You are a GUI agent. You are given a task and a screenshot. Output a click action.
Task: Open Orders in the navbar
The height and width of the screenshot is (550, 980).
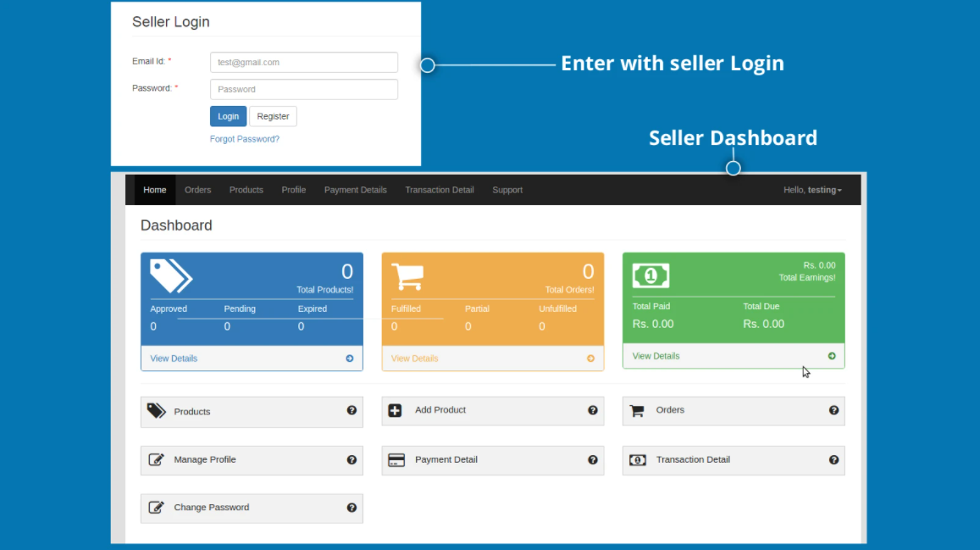click(197, 190)
